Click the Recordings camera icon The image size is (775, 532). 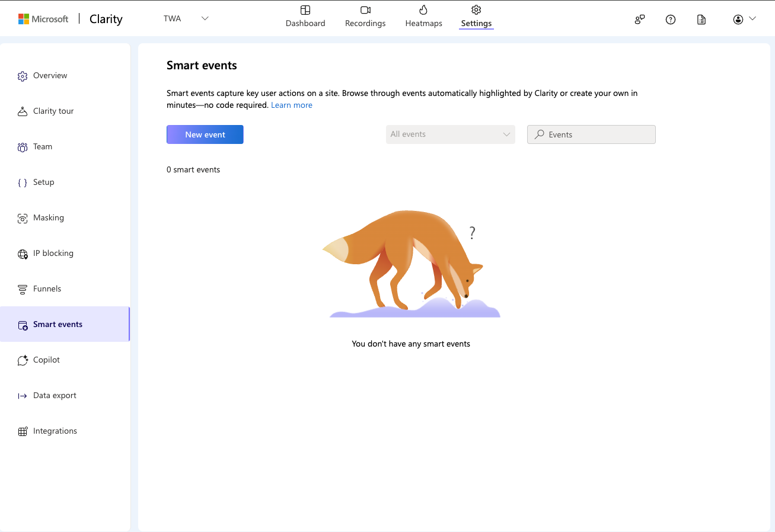pos(365,10)
